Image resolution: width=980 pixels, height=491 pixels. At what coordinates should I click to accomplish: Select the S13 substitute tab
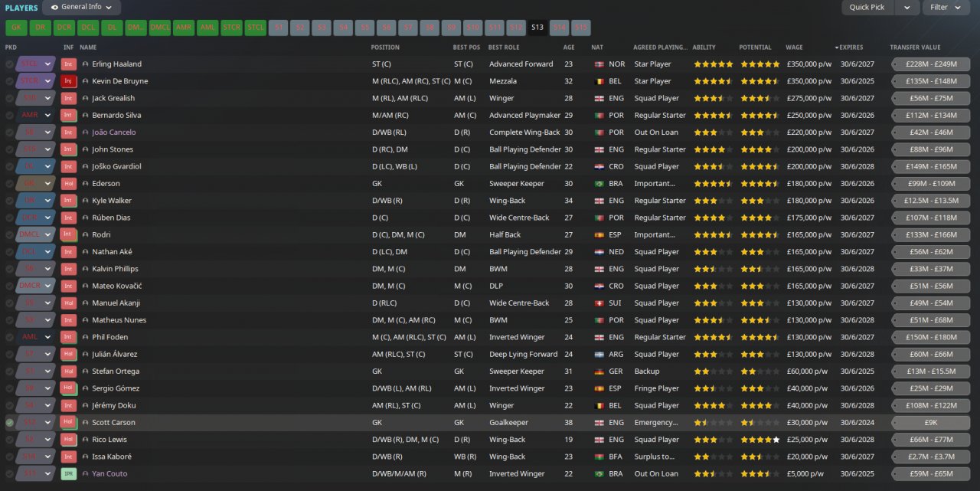537,28
